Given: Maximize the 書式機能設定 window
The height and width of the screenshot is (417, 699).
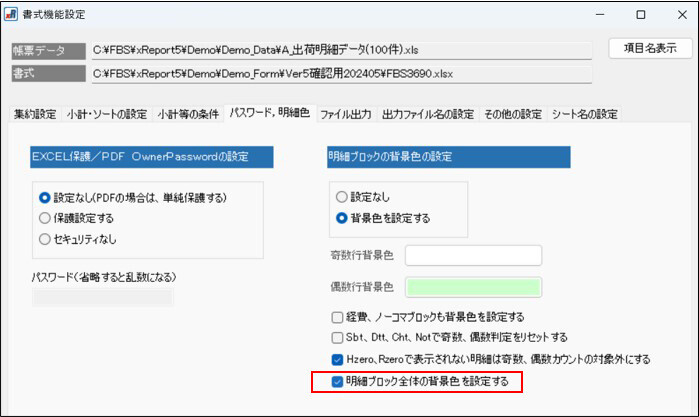Looking at the screenshot, I should (641, 15).
